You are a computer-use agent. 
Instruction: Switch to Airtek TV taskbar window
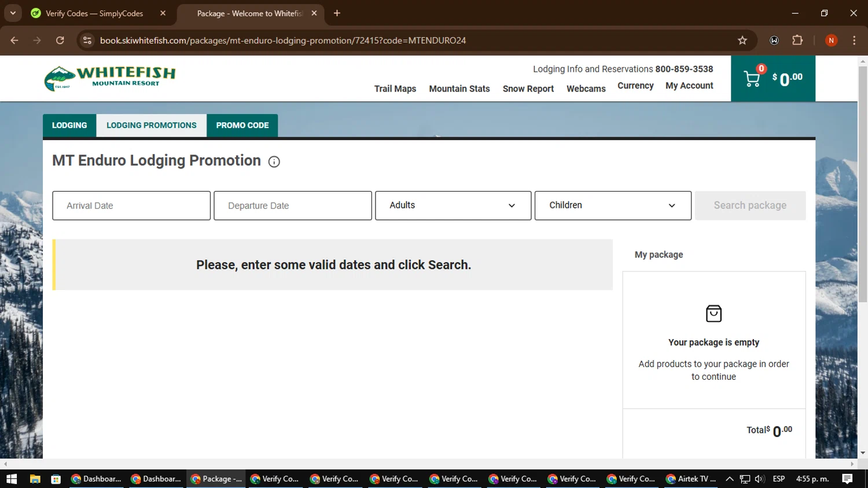(691, 479)
